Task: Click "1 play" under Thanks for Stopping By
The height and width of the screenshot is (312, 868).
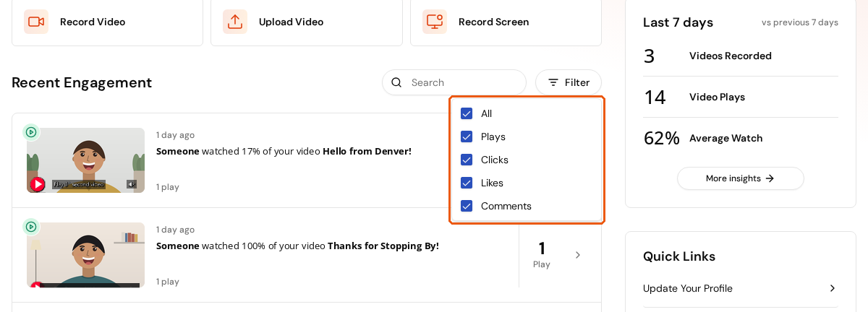Action: [168, 282]
